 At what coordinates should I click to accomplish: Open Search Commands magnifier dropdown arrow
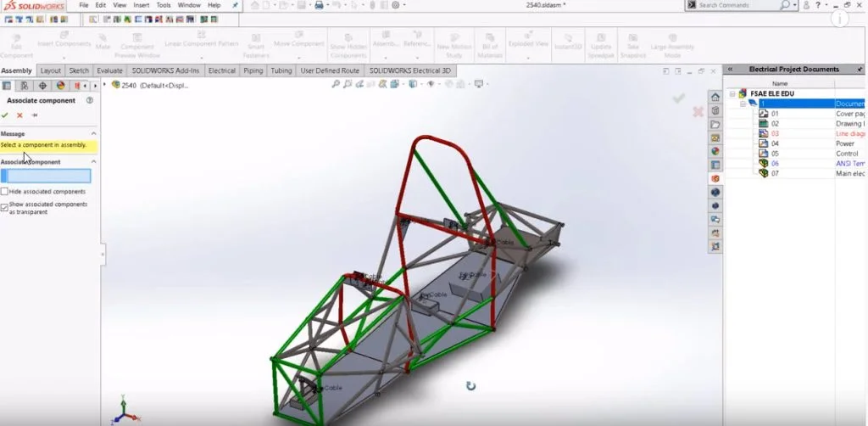pos(795,5)
